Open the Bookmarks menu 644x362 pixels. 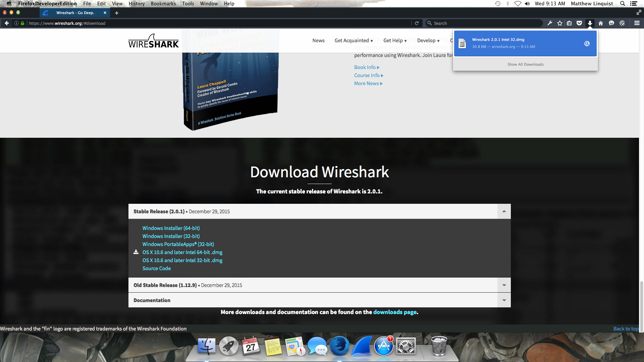click(163, 4)
